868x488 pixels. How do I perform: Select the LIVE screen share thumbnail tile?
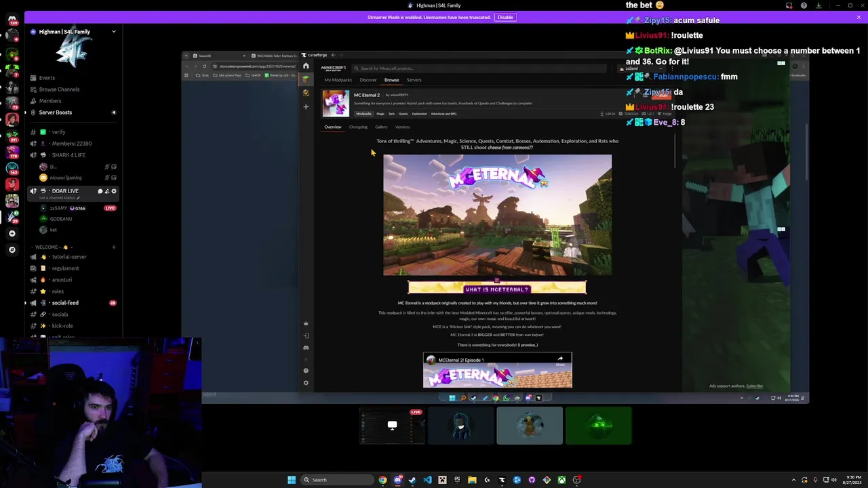[x=392, y=426]
